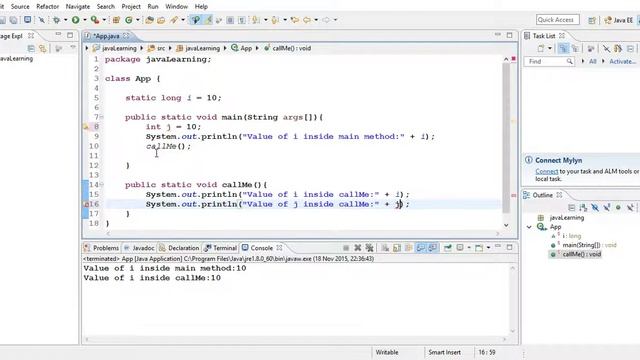The image size is (640, 360).
Task: Click the callMe() : void breadcrumb
Action: point(287,48)
